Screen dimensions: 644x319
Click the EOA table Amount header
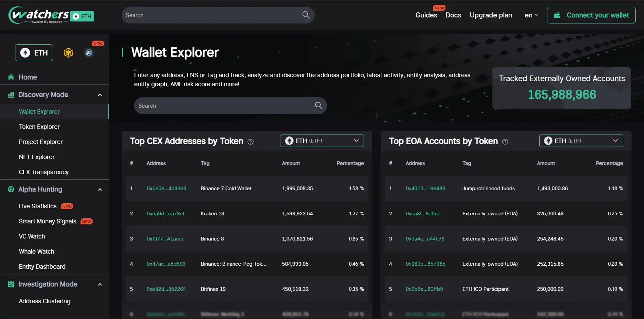(x=546, y=163)
